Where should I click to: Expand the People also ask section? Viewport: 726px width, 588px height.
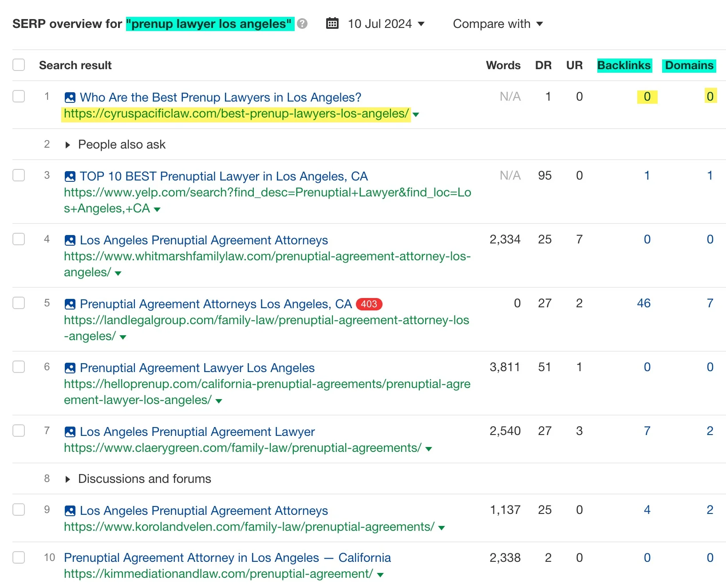click(x=68, y=145)
